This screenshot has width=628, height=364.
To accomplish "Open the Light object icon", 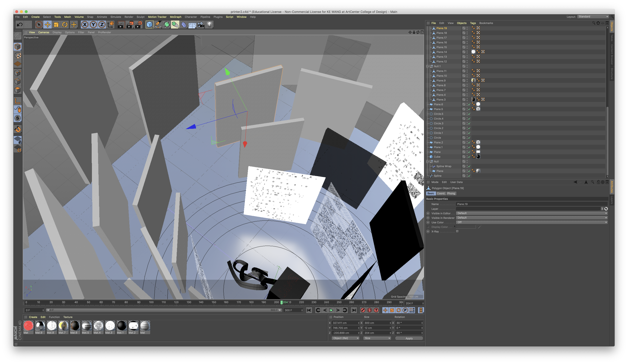I will tap(210, 24).
